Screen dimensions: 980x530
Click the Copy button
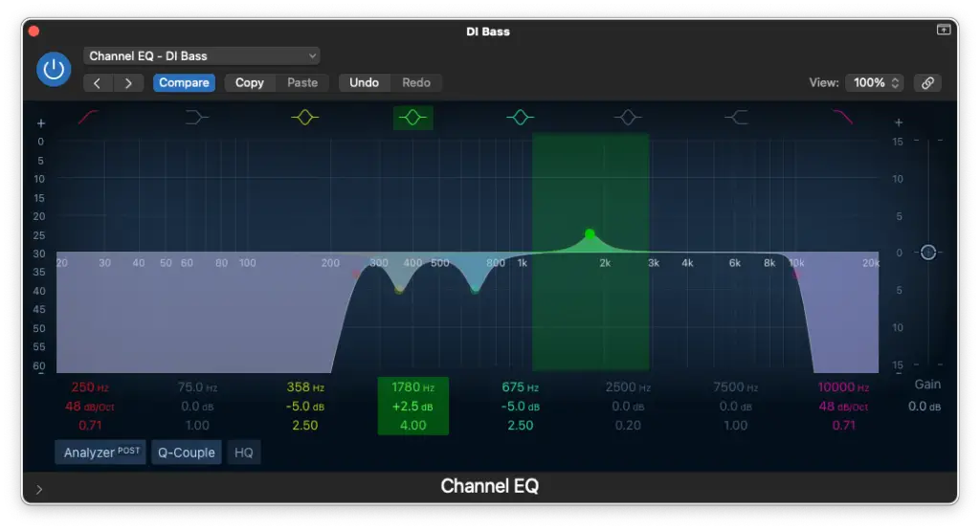click(250, 82)
